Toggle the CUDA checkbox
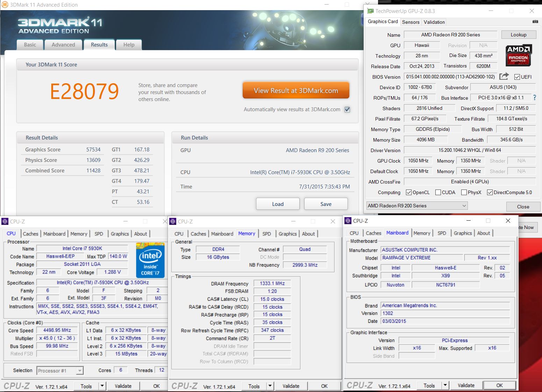 pos(438,192)
